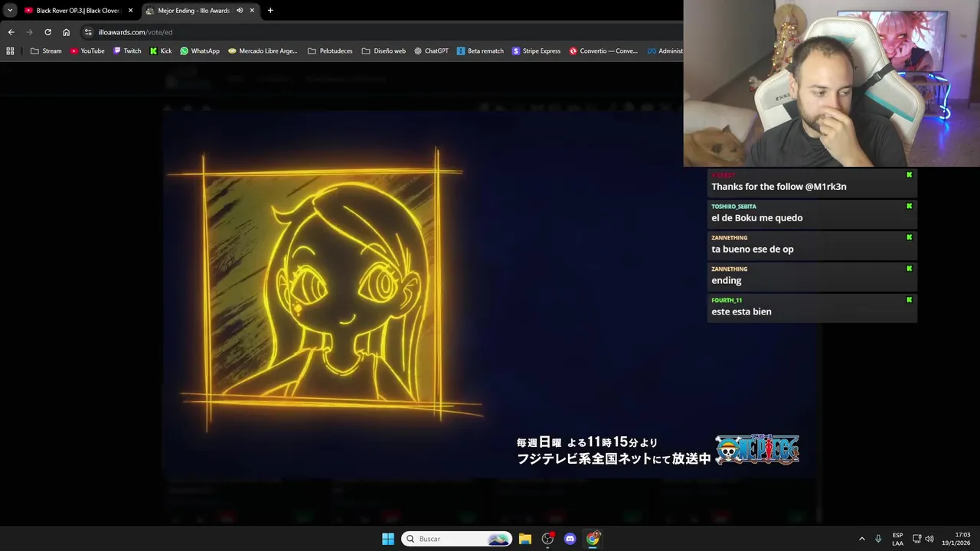Go back to the previous page
980x551 pixels.
coord(11,32)
